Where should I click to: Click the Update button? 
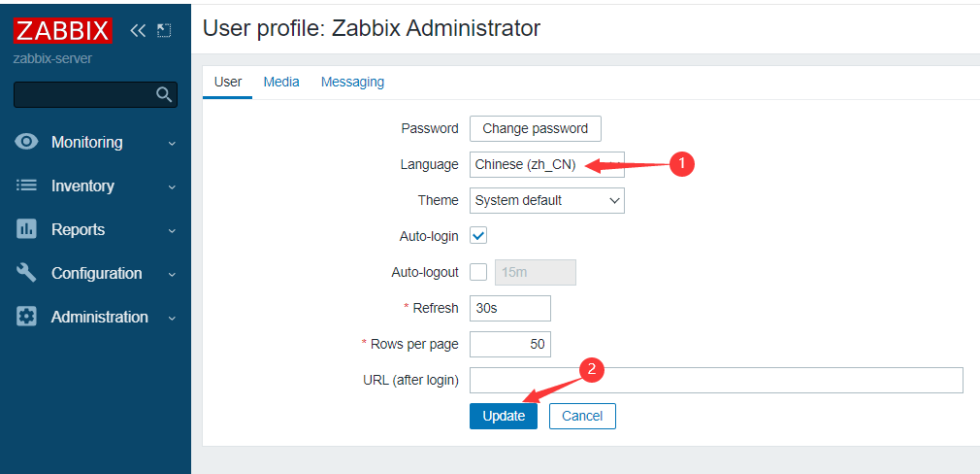click(x=504, y=416)
